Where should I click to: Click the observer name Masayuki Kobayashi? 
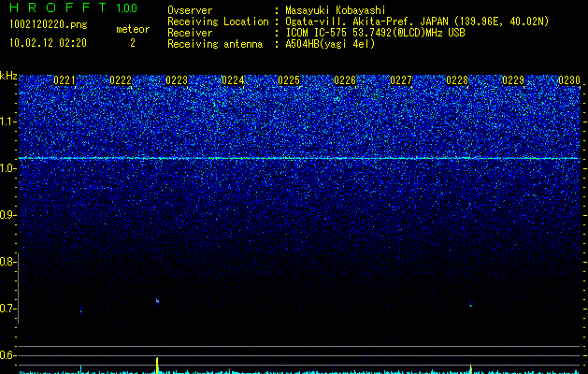pos(336,10)
